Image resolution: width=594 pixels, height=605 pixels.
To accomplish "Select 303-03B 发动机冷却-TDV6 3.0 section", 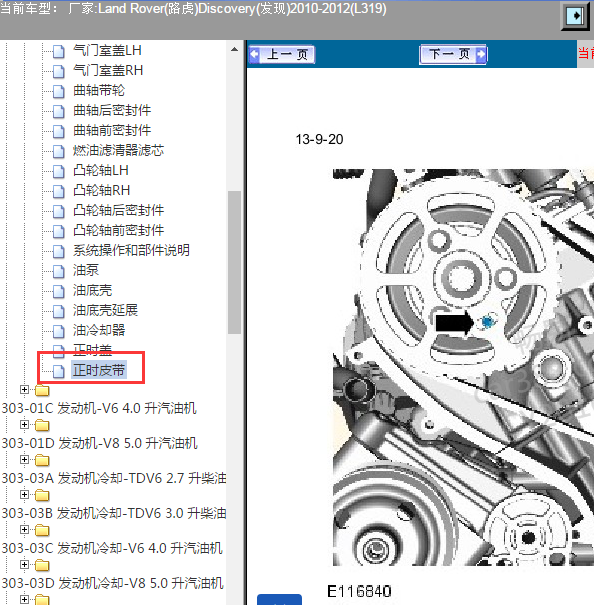I will tap(114, 513).
